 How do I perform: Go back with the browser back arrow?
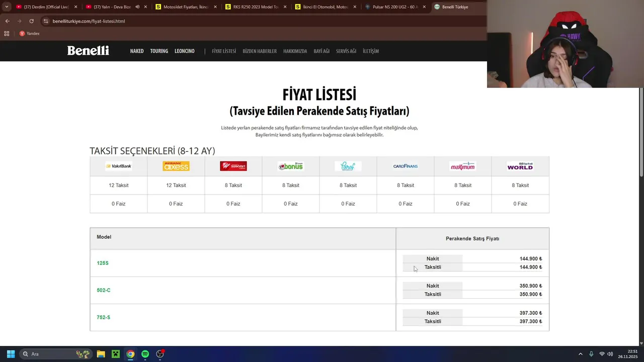7,21
